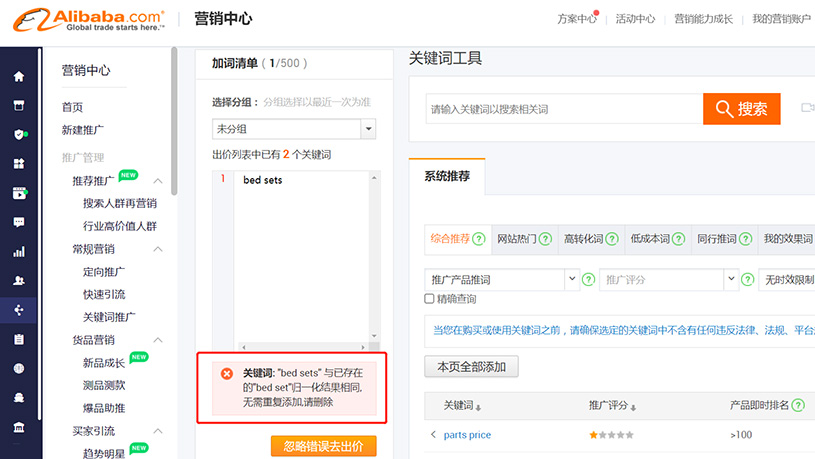Select the 我的效果词 filter tab
The image size is (815, 459).
(x=787, y=239)
